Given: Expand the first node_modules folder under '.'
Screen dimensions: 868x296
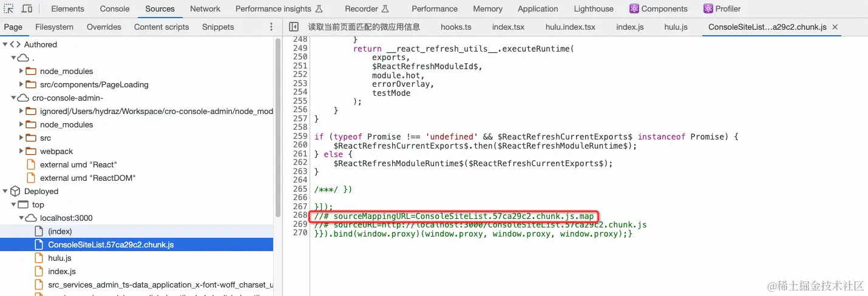Looking at the screenshot, I should coord(21,71).
